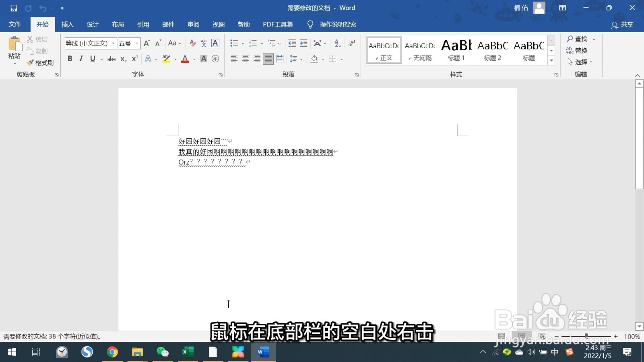Click the enclosed character icon

point(215,59)
